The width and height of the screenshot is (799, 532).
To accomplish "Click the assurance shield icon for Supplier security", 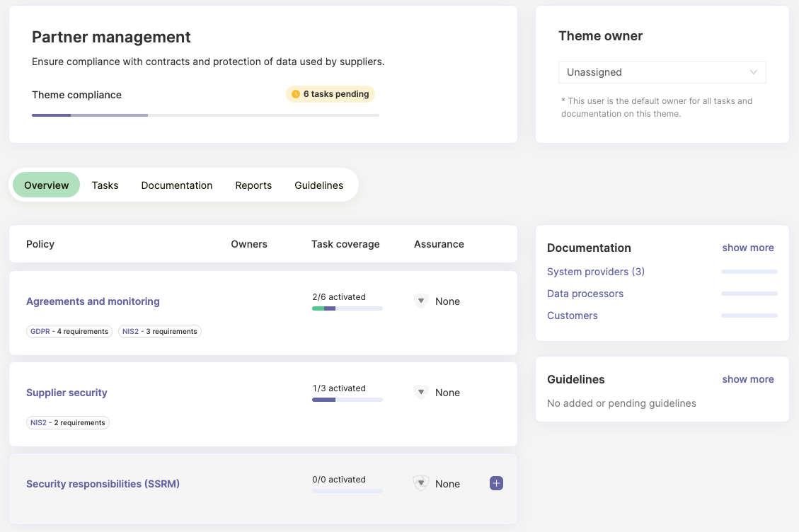I will (x=421, y=392).
